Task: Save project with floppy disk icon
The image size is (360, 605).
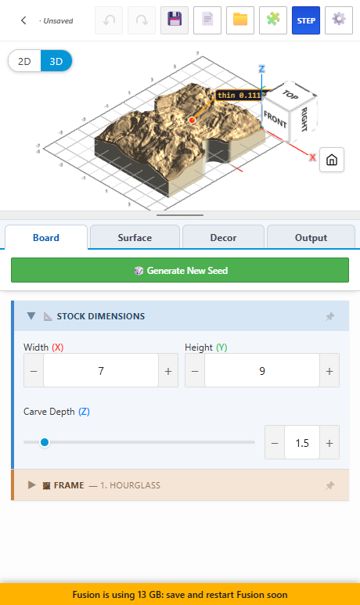Action: coord(174,20)
